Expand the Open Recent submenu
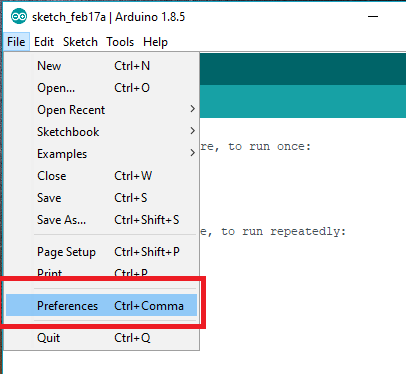The image size is (406, 374). click(x=101, y=110)
